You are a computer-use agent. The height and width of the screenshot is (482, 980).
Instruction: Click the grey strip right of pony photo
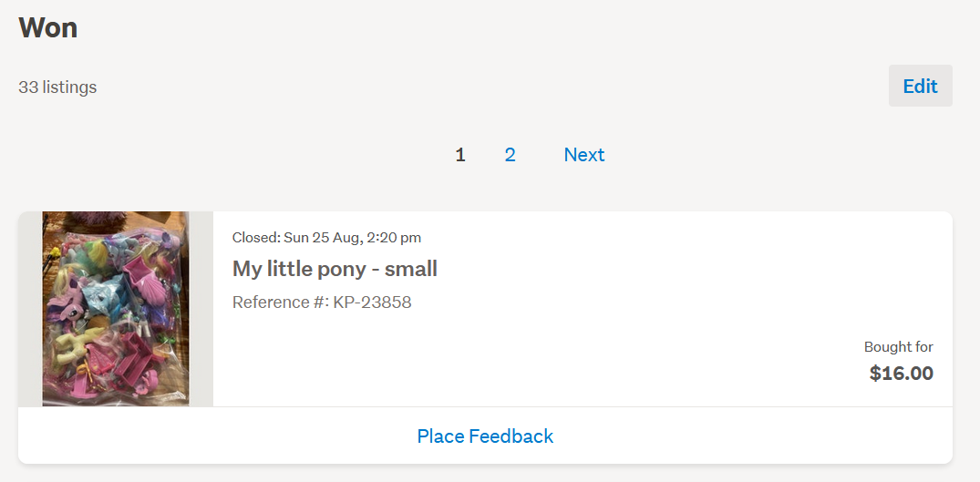(x=201, y=309)
